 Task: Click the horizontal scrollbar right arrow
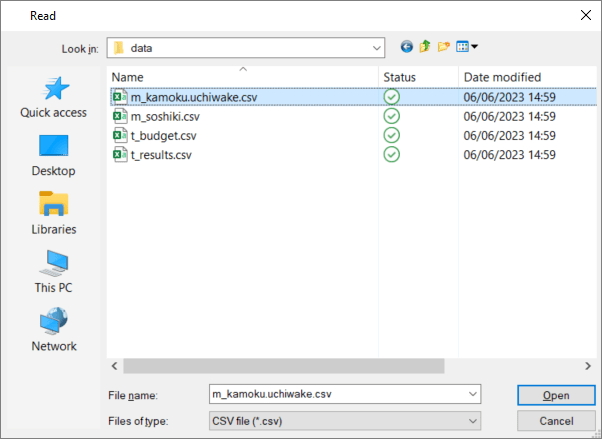click(587, 366)
